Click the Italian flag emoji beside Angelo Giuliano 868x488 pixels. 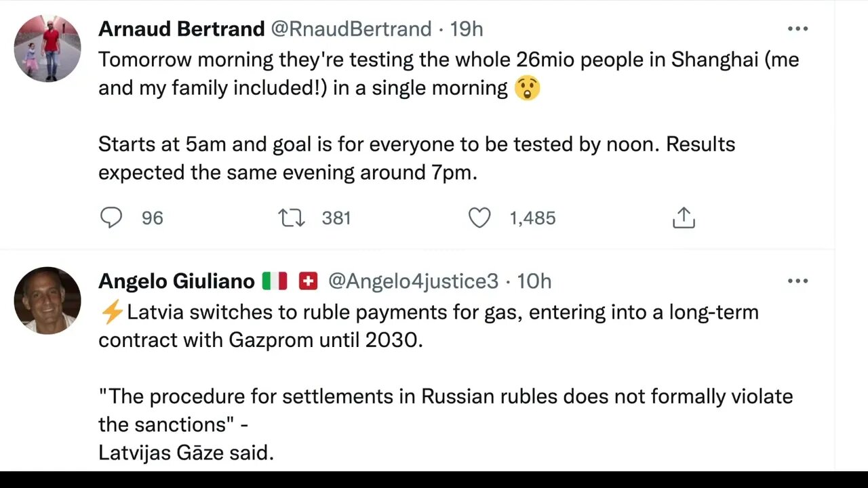click(275, 281)
